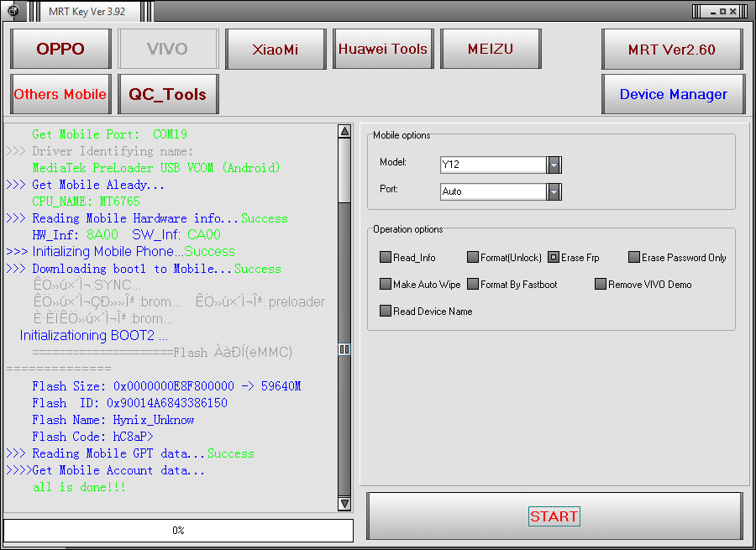Open Device Manager
This screenshot has width=756, height=550.
[674, 94]
